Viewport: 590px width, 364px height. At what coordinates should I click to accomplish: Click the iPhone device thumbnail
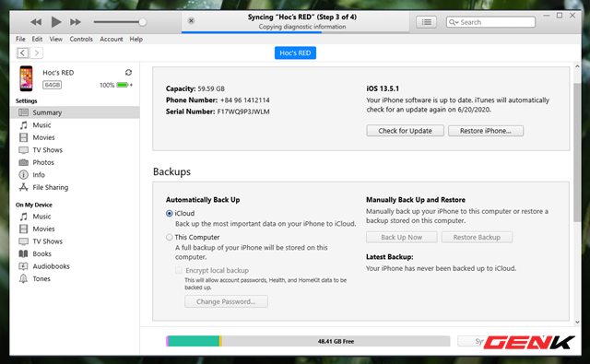coord(26,78)
